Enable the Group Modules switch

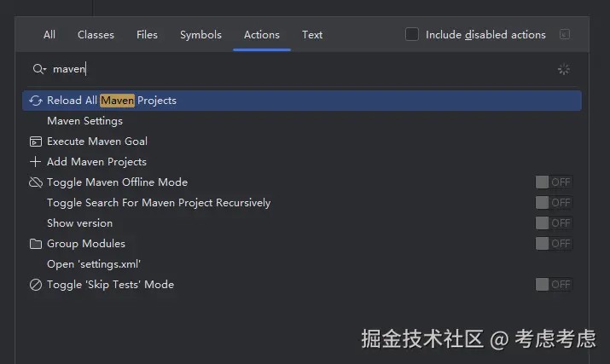coord(553,244)
